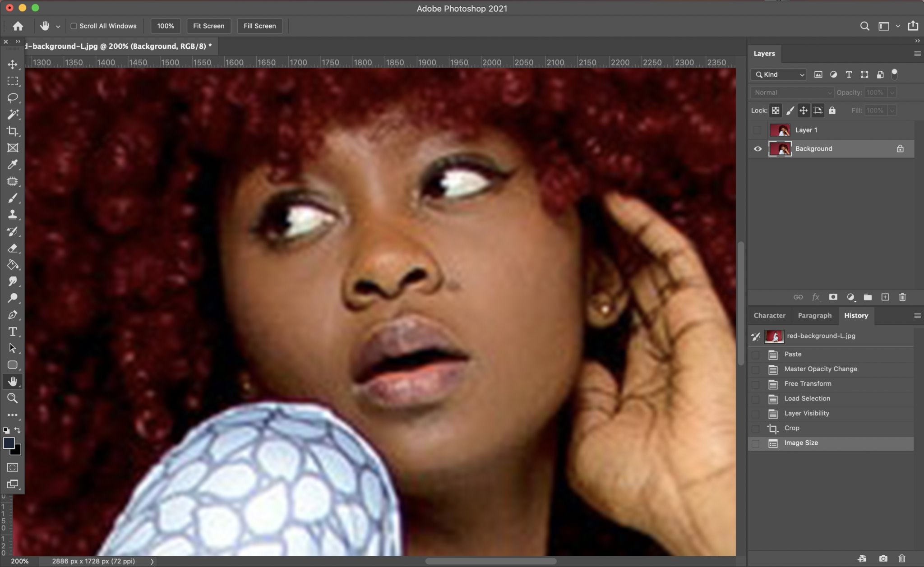924x567 pixels.
Task: Open the Layers panel menu
Action: point(917,53)
